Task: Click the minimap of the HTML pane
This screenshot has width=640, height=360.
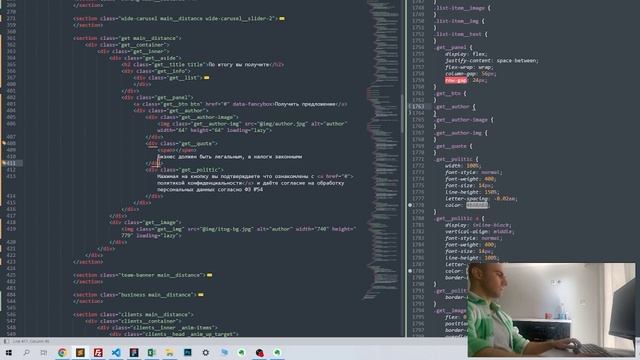Action: point(382,151)
